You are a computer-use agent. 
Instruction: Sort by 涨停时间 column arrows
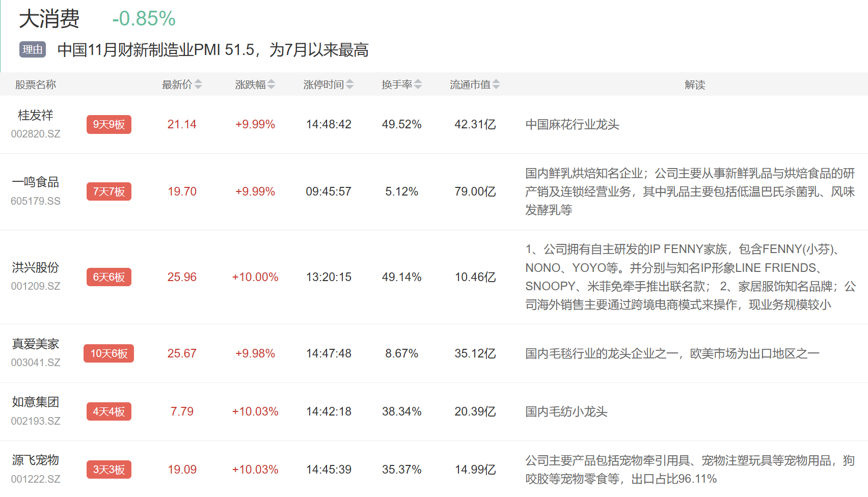click(349, 85)
